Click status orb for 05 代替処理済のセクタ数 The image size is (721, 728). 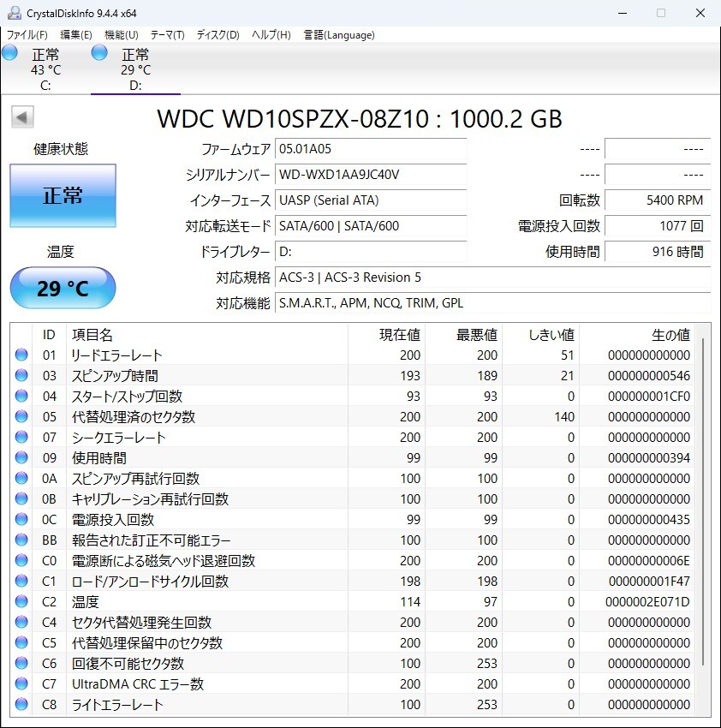(x=21, y=416)
